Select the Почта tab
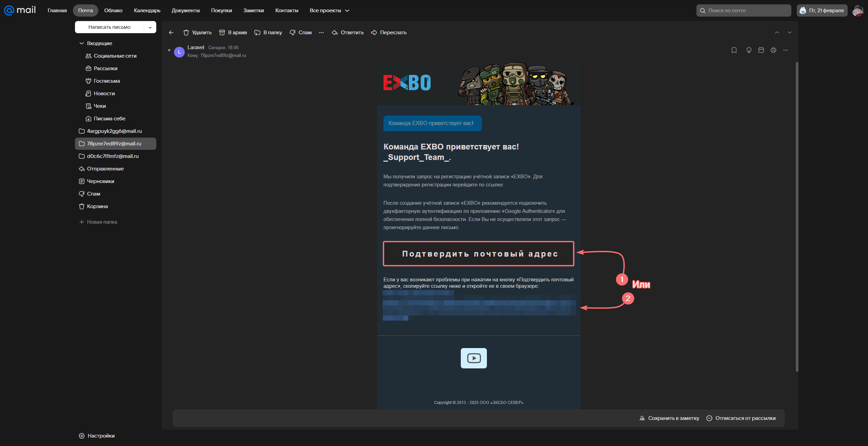Screen dimensions: 868x446 click(85, 11)
